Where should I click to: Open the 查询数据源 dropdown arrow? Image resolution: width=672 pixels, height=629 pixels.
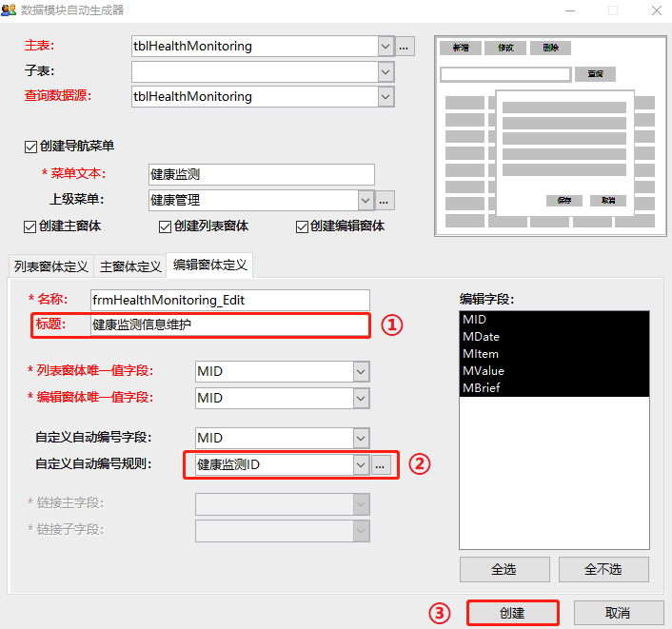pos(385,97)
